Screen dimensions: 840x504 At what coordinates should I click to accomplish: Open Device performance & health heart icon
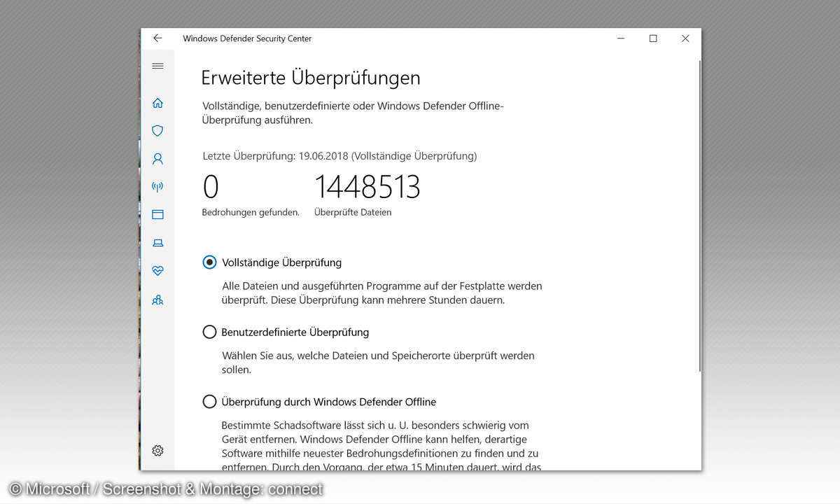pyautogui.click(x=157, y=271)
